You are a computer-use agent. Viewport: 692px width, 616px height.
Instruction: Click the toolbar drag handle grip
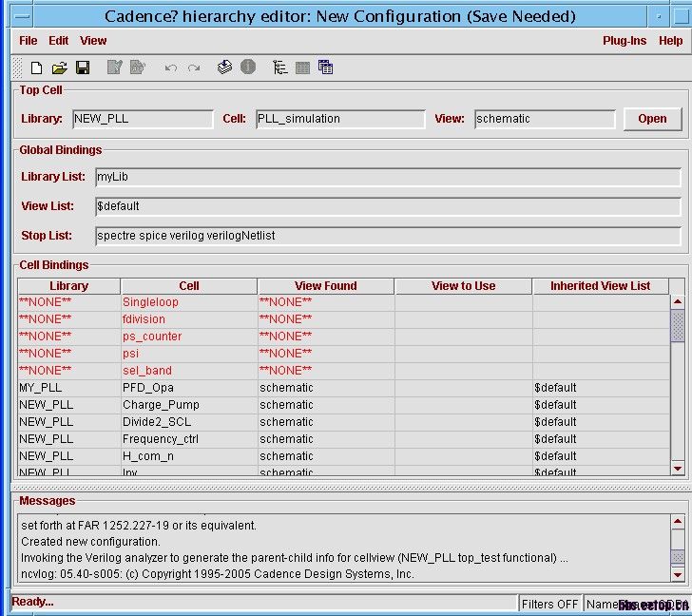(17, 67)
